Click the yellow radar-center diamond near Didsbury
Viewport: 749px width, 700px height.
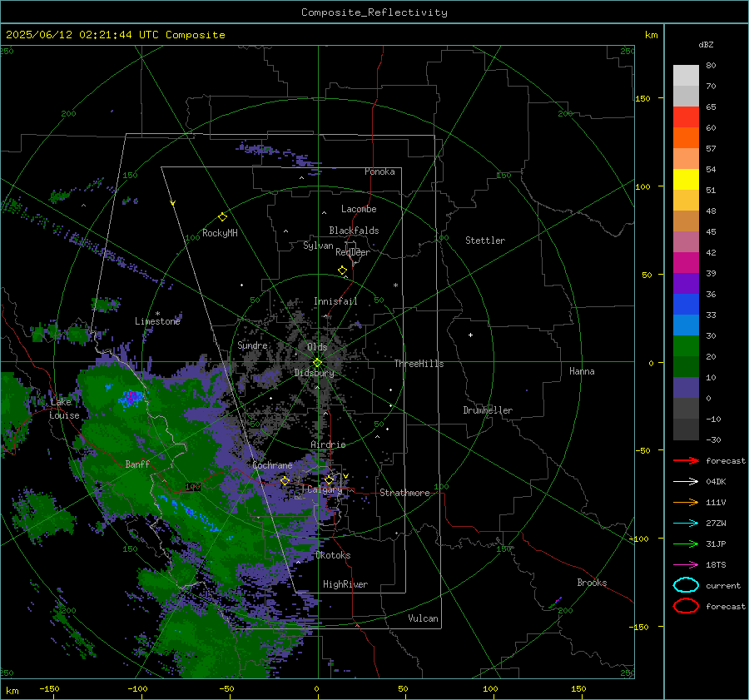317,363
